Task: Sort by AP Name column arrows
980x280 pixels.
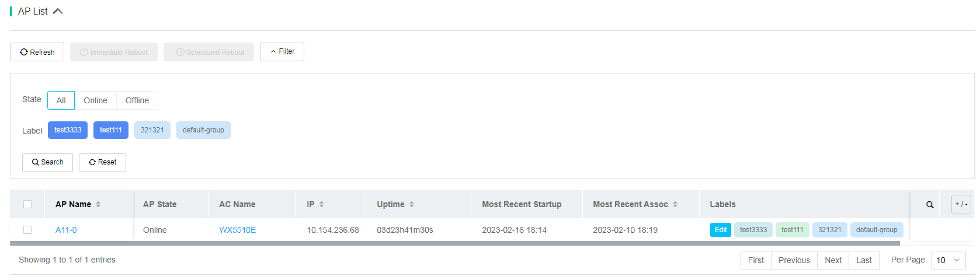Action: [x=98, y=204]
